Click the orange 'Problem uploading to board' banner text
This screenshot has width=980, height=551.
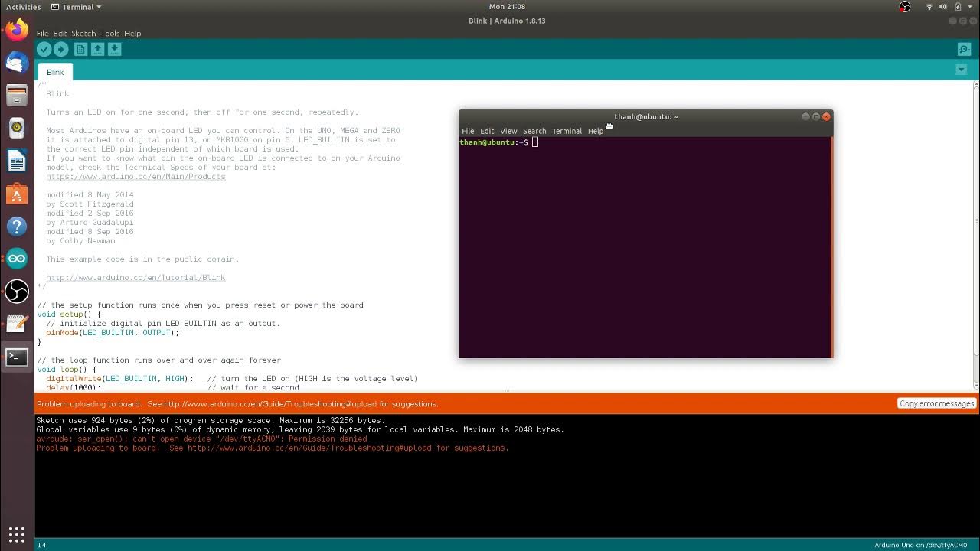[237, 404]
